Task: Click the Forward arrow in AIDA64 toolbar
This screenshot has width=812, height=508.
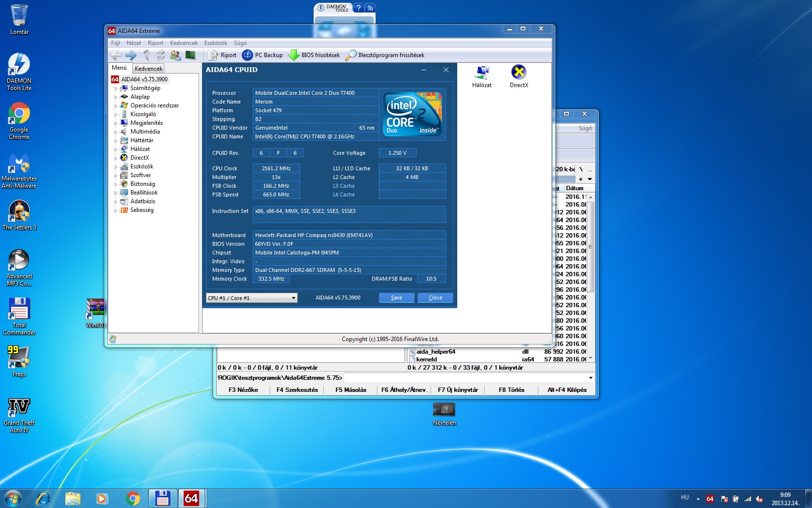Action: [130, 55]
